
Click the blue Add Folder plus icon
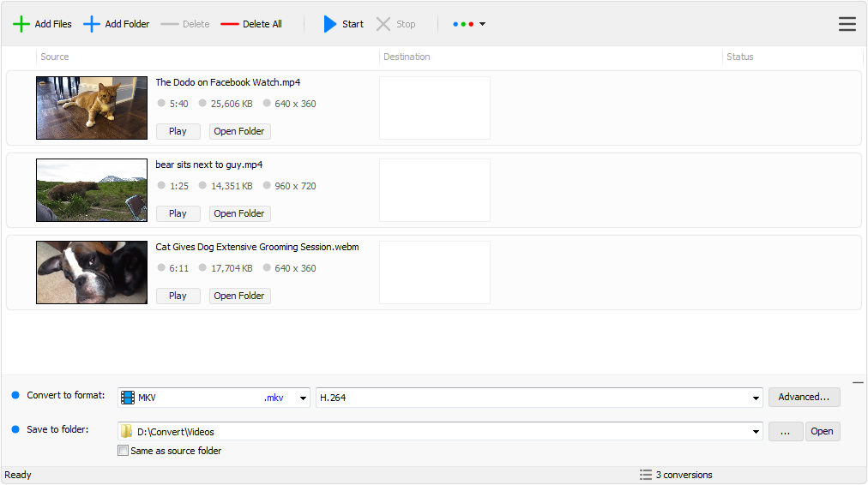click(x=92, y=24)
